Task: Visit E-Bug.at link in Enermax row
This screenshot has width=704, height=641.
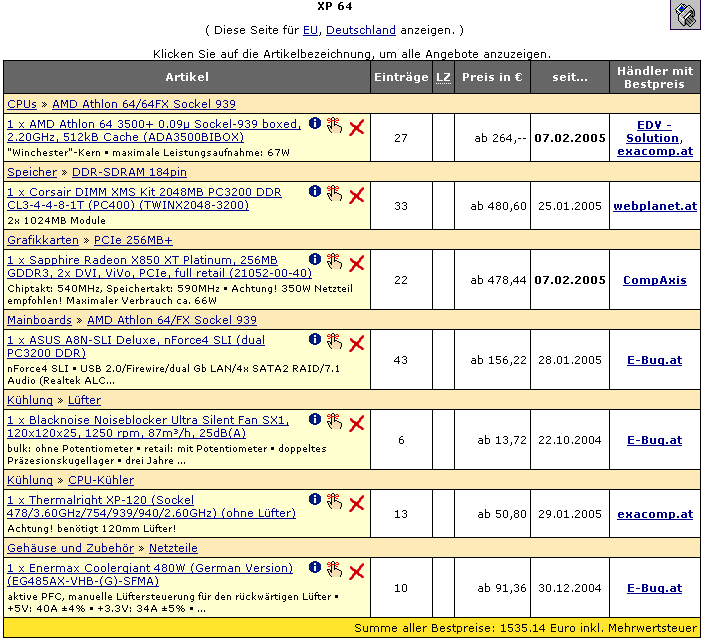Action: click(655, 588)
